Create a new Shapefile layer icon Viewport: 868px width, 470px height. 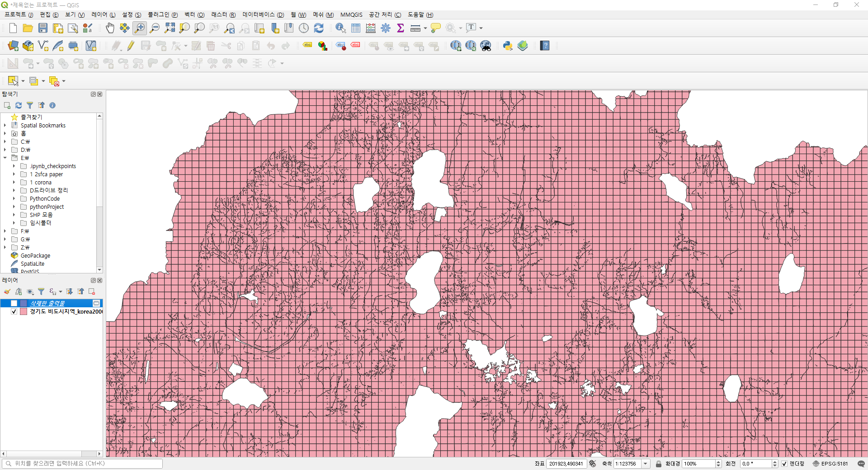coord(43,46)
